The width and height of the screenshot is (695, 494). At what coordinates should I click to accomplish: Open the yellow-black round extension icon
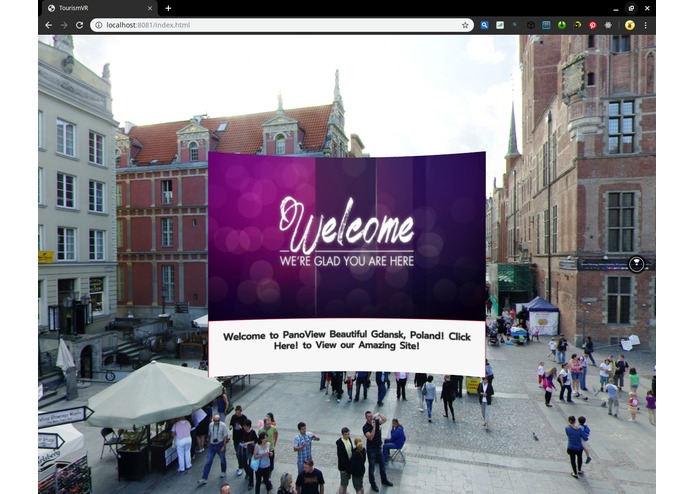(577, 25)
